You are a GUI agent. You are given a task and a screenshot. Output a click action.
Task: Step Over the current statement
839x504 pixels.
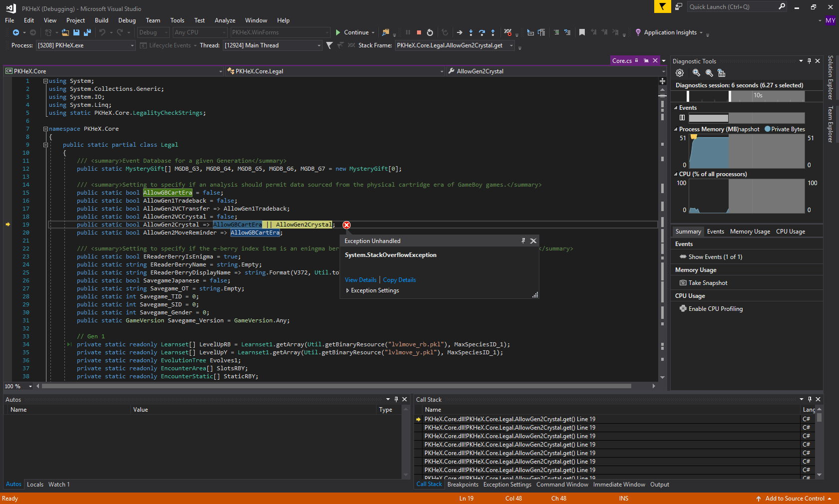(481, 32)
